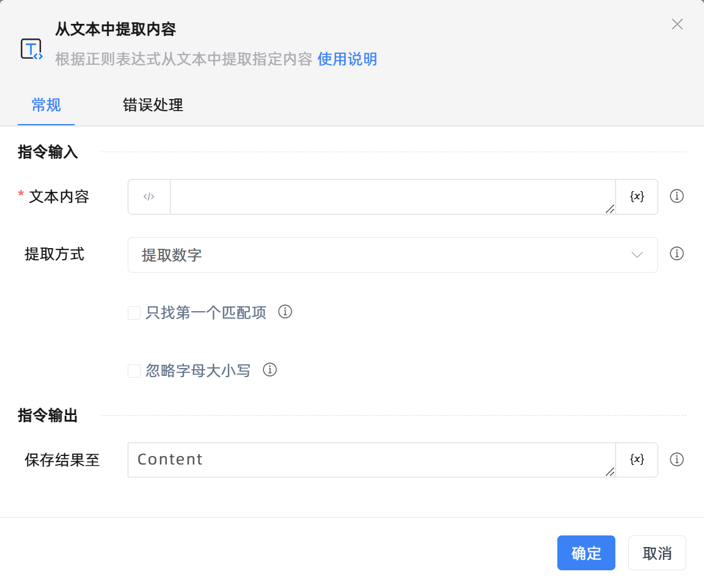Show info tooltip icon for 文本内容

coord(676,196)
